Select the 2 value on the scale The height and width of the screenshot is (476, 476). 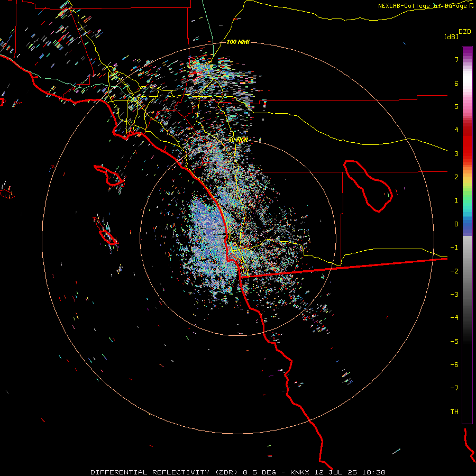tap(456, 177)
